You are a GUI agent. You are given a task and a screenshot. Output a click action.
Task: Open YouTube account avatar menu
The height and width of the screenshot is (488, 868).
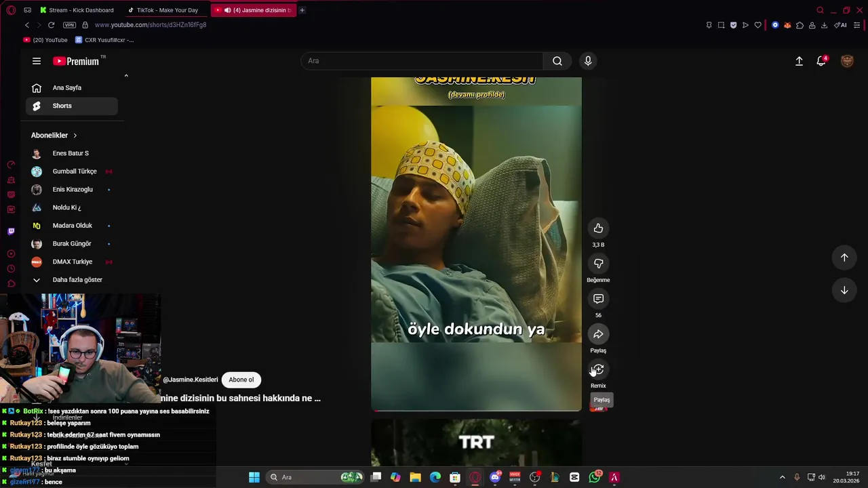tap(847, 61)
